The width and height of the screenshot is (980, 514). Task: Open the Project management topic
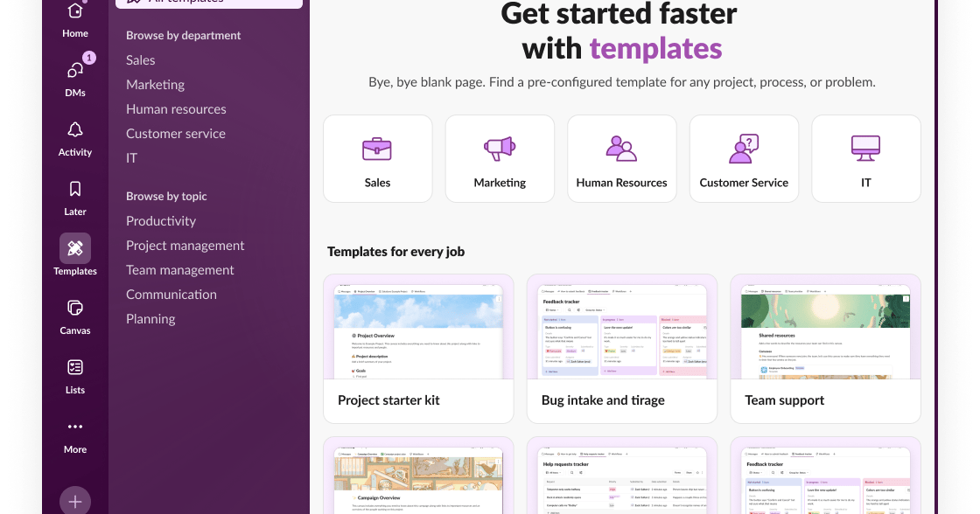click(185, 246)
